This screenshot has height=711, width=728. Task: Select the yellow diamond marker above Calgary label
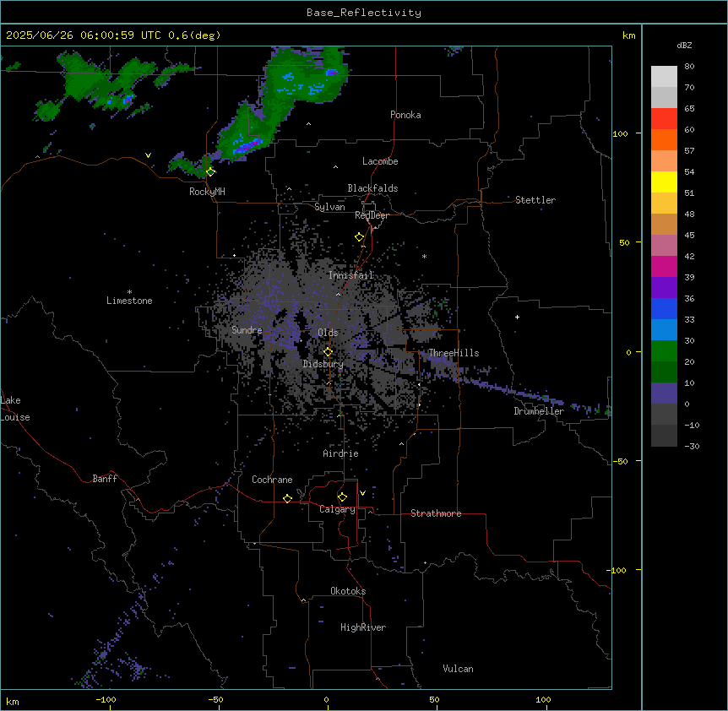point(342,497)
